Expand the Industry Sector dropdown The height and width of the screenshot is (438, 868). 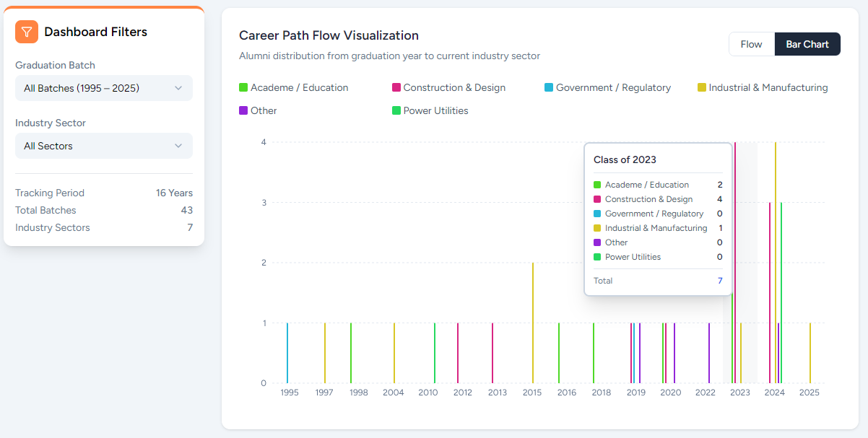pyautogui.click(x=104, y=146)
